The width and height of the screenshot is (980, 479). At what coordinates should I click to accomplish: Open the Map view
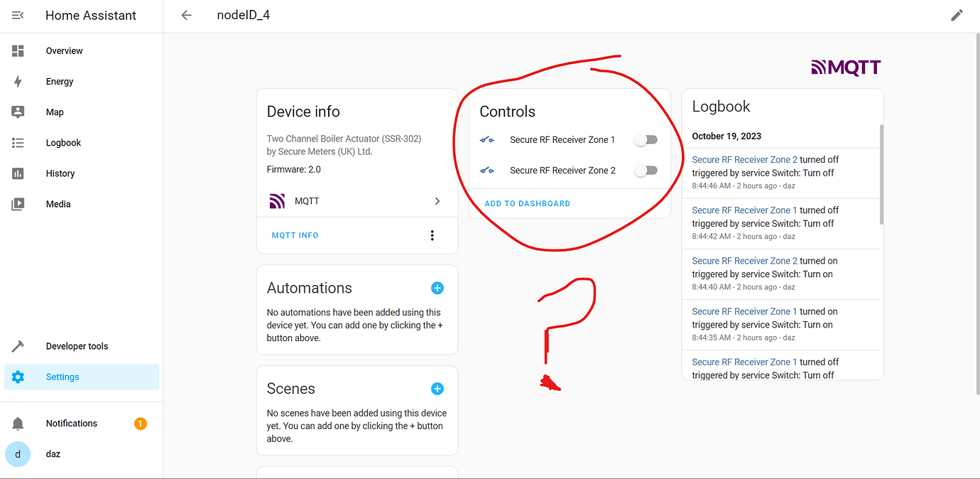pyautogui.click(x=56, y=112)
